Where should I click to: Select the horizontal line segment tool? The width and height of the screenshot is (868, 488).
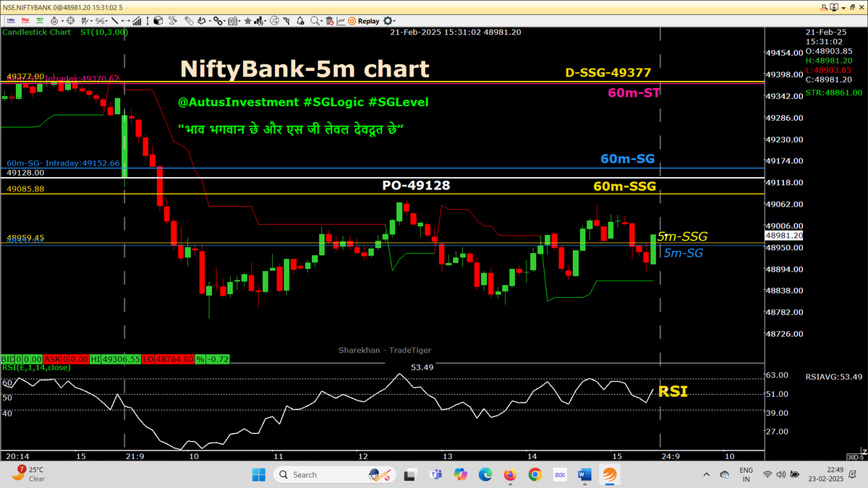coord(125,21)
